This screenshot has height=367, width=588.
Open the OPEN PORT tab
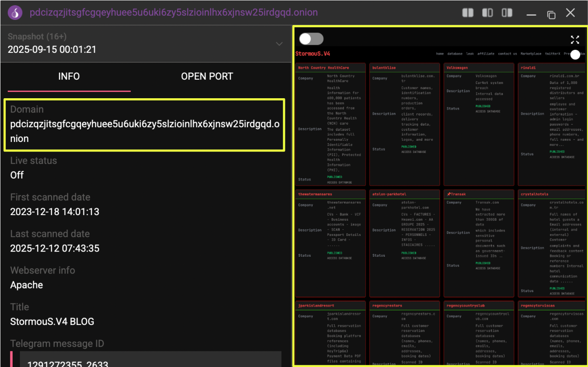pyautogui.click(x=207, y=77)
